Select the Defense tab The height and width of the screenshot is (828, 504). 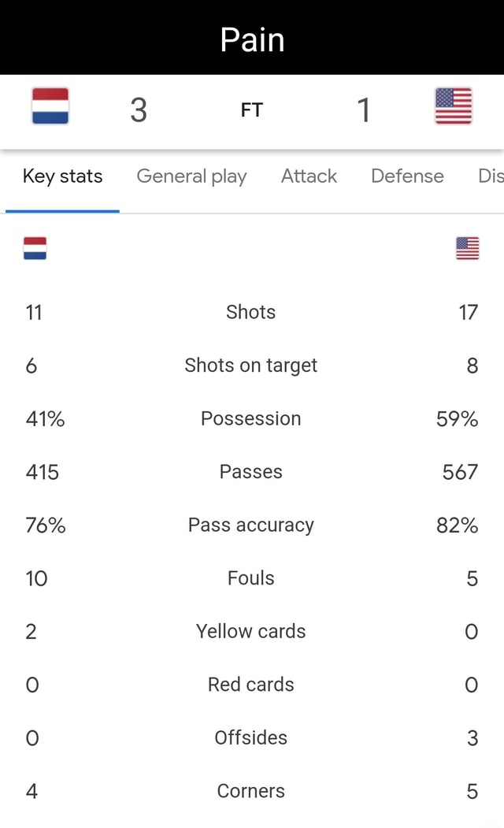tap(407, 176)
